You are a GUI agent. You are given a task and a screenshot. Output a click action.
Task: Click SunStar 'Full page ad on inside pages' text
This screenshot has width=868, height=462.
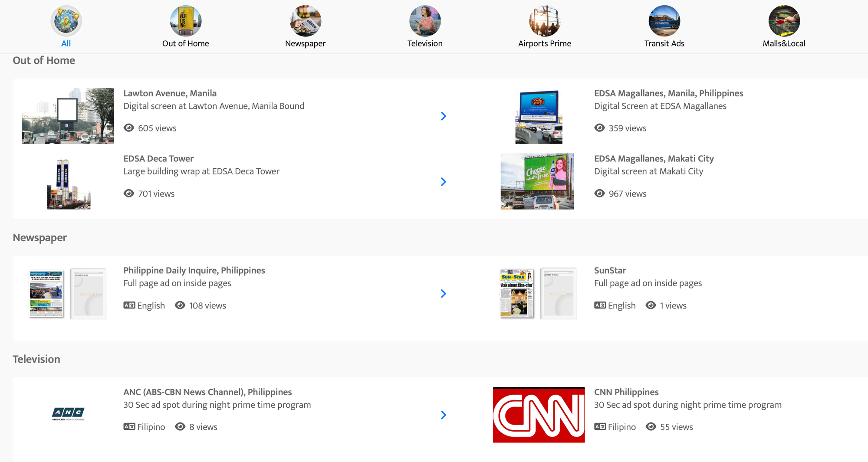648,284
